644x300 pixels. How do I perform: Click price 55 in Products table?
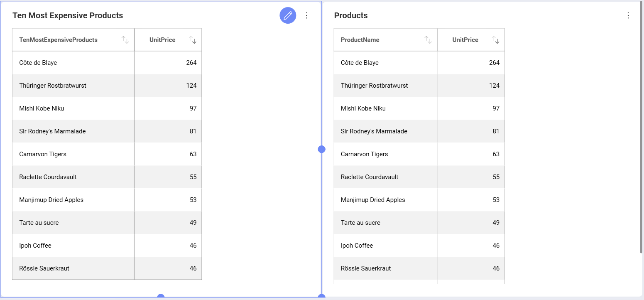[x=496, y=177]
